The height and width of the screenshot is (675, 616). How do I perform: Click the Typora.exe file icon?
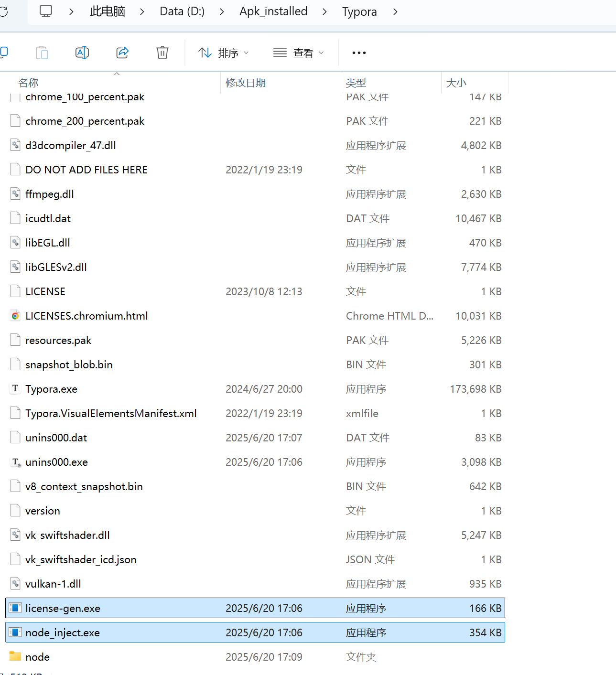pyautogui.click(x=15, y=389)
